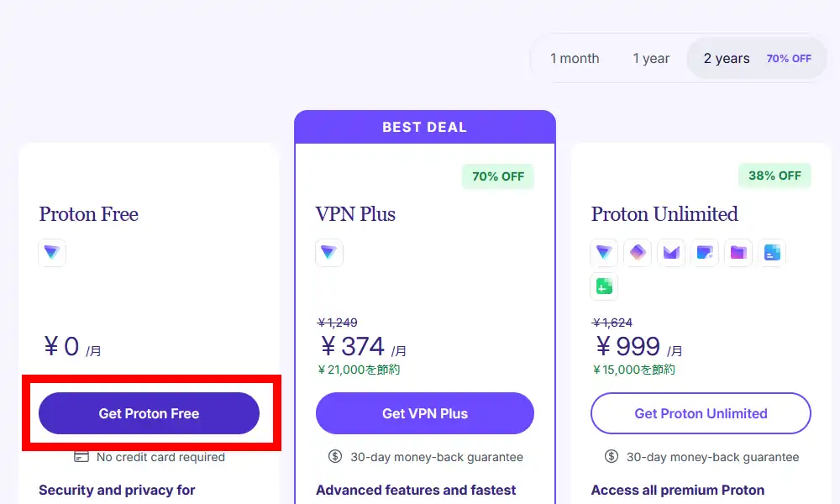Click the Proton VPN icon under VPN Plus
Viewport: 840px width, 504px height.
point(328,253)
